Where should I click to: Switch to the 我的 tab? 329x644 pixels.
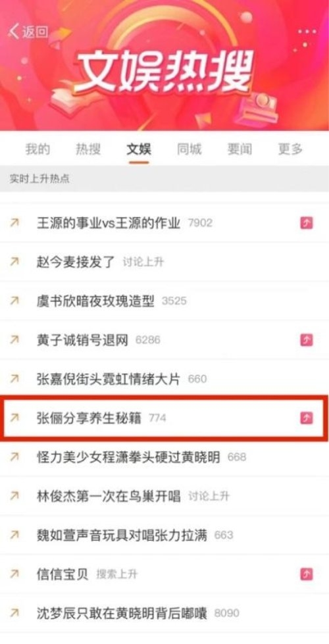pos(38,149)
